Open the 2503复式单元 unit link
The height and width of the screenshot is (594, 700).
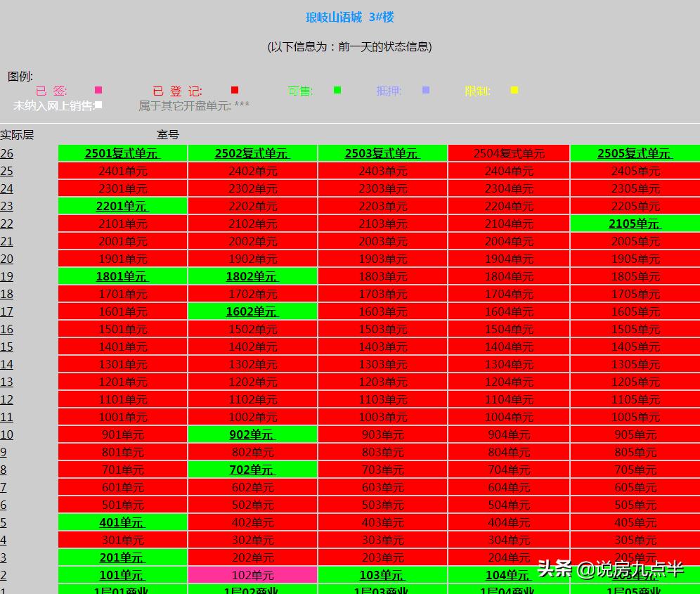pos(382,153)
